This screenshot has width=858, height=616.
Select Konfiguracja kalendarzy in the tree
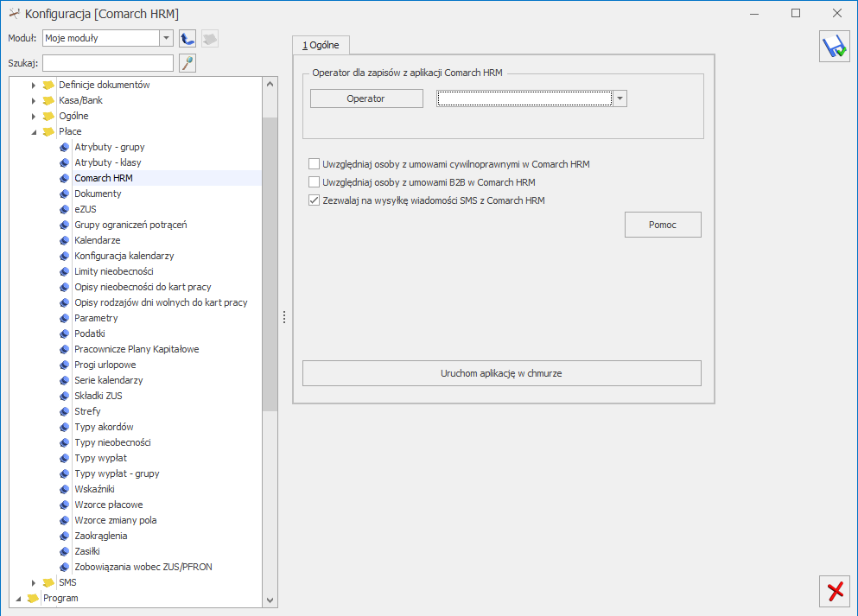[124, 256]
